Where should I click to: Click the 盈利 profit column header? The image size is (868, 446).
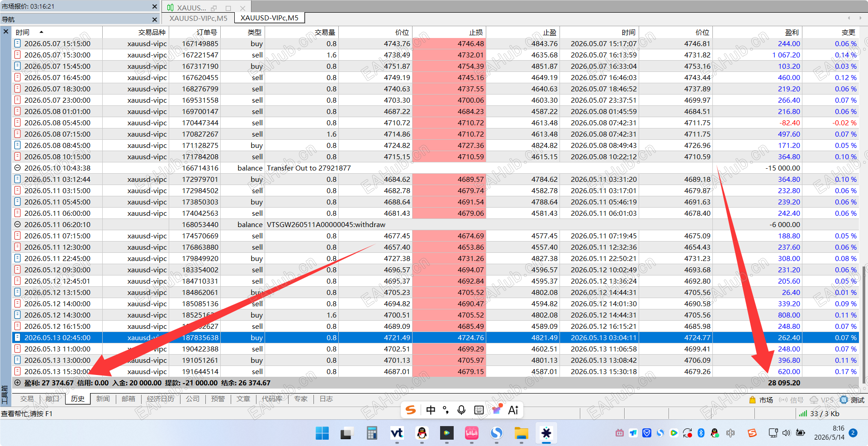[792, 32]
